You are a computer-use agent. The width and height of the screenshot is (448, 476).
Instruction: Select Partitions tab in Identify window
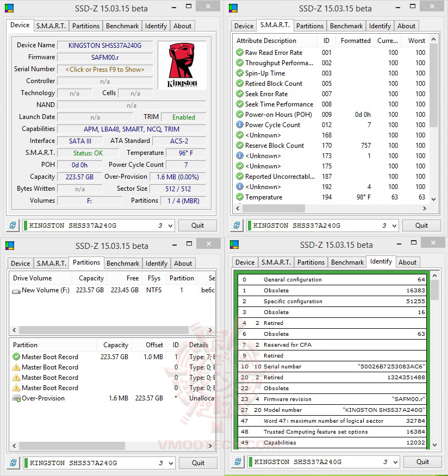pyautogui.click(x=310, y=262)
